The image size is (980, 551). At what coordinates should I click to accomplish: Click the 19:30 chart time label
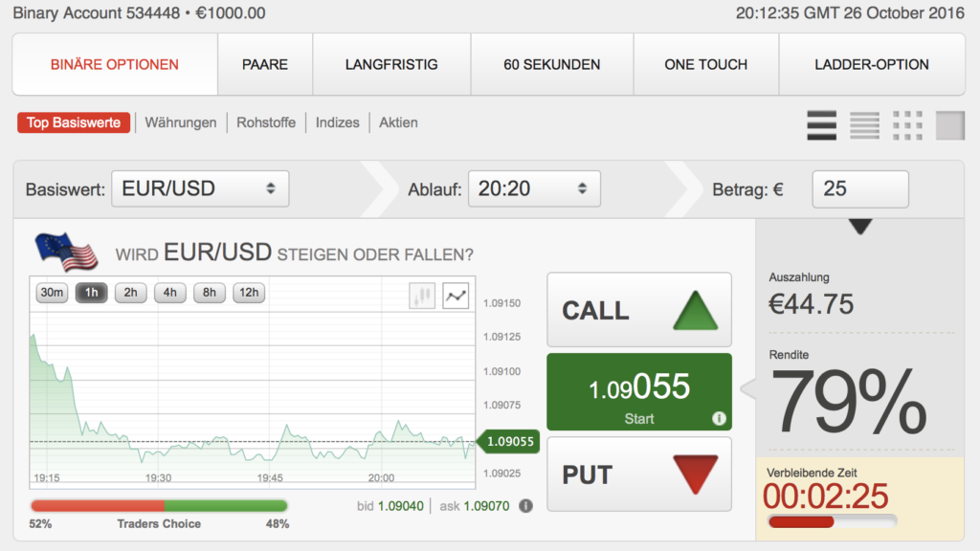(158, 478)
